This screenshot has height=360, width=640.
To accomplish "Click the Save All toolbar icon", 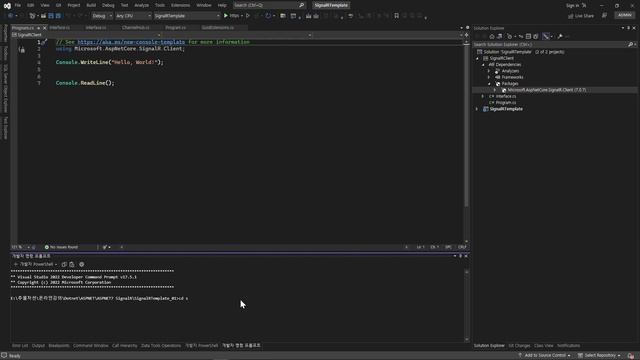I will point(58,16).
